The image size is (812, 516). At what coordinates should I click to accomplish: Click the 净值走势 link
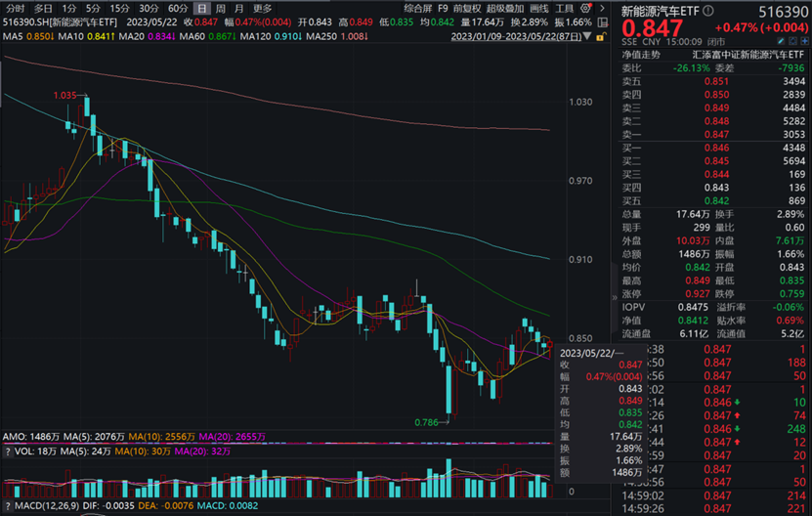pyautogui.click(x=641, y=55)
